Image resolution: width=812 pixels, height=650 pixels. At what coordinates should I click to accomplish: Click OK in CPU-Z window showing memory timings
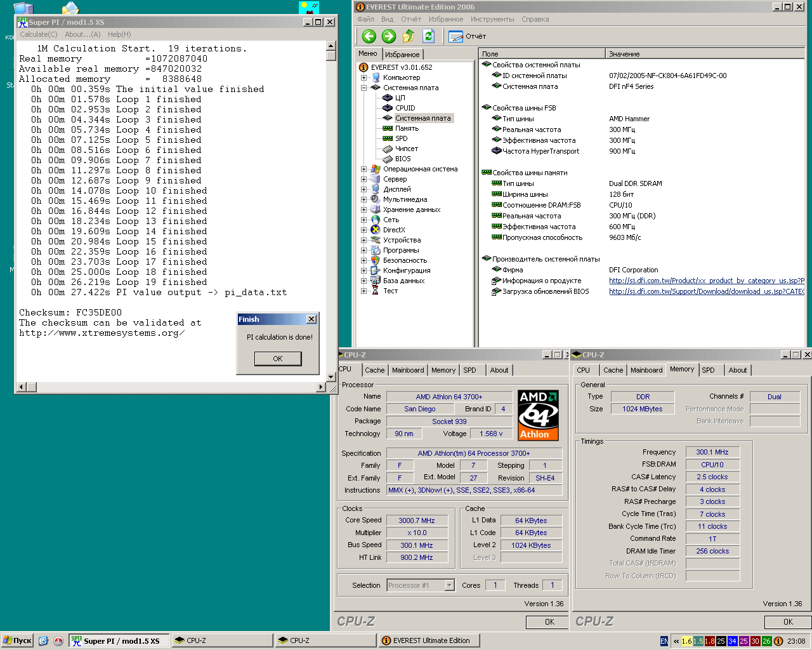pos(788,622)
